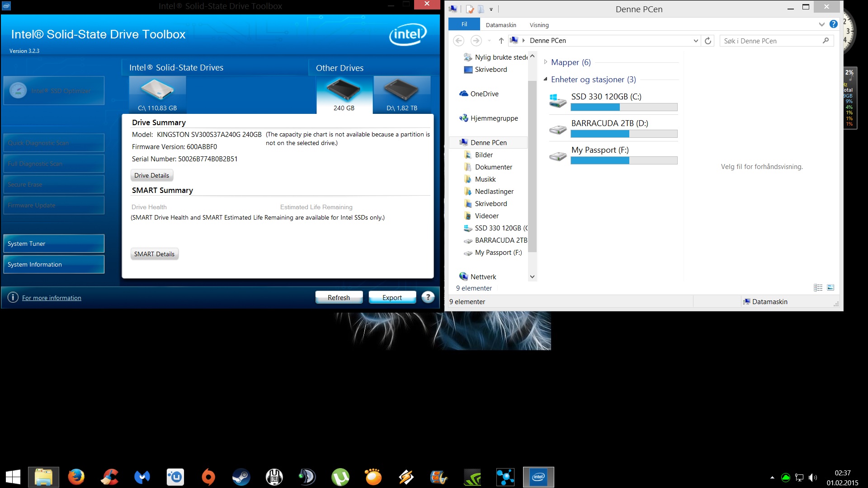Click the BARRACUDA 2TB (D:) usage bar
Image resolution: width=868 pixels, height=488 pixels.
click(624, 134)
